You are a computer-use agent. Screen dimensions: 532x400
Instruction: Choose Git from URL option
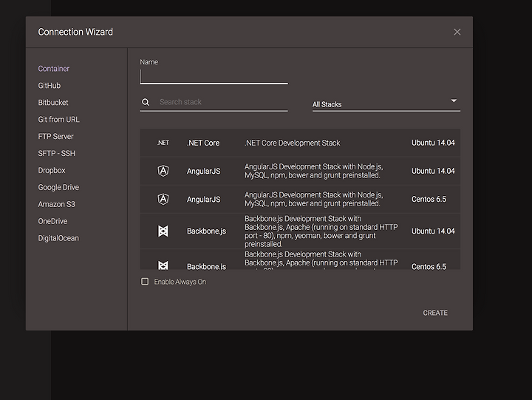58,120
